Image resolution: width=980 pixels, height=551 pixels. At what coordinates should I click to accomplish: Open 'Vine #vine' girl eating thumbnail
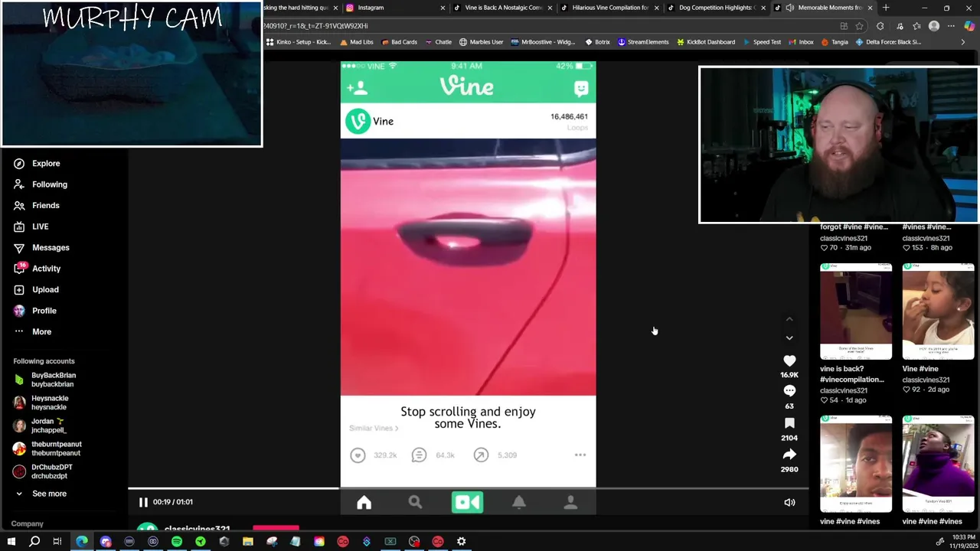tap(938, 311)
